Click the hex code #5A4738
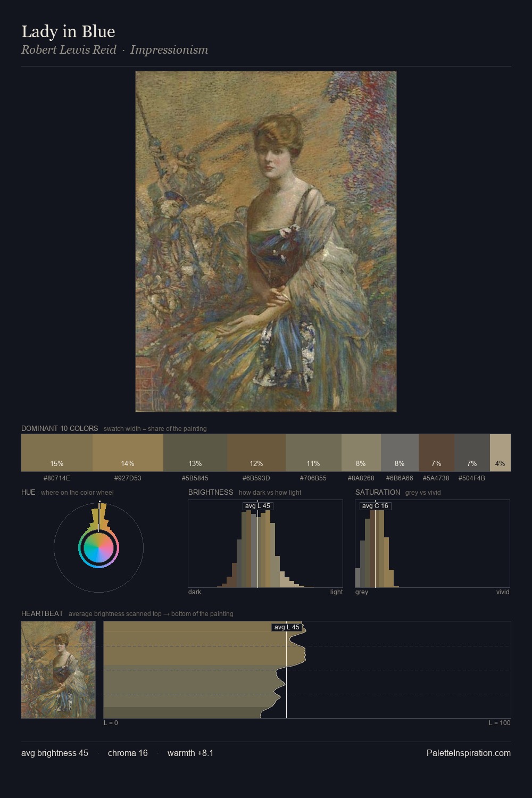 [436, 478]
